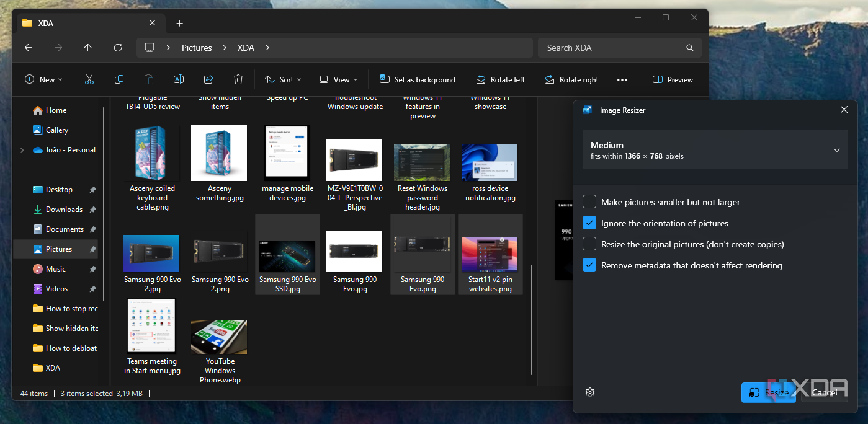Open a new File Explorer tab

tap(179, 24)
